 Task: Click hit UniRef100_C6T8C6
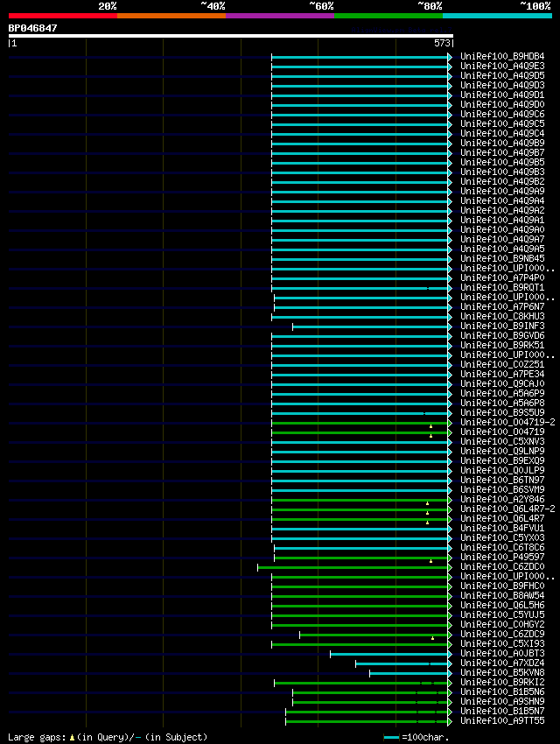click(x=502, y=548)
